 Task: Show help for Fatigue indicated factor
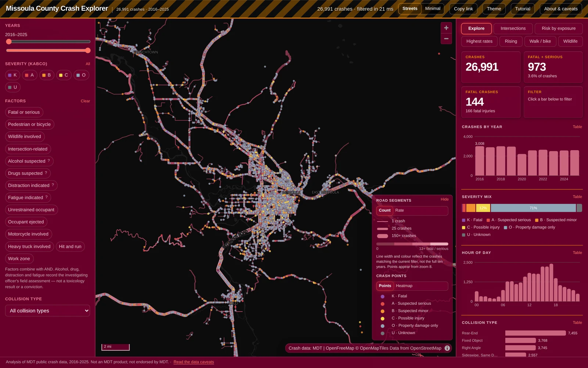pyautogui.click(x=46, y=197)
